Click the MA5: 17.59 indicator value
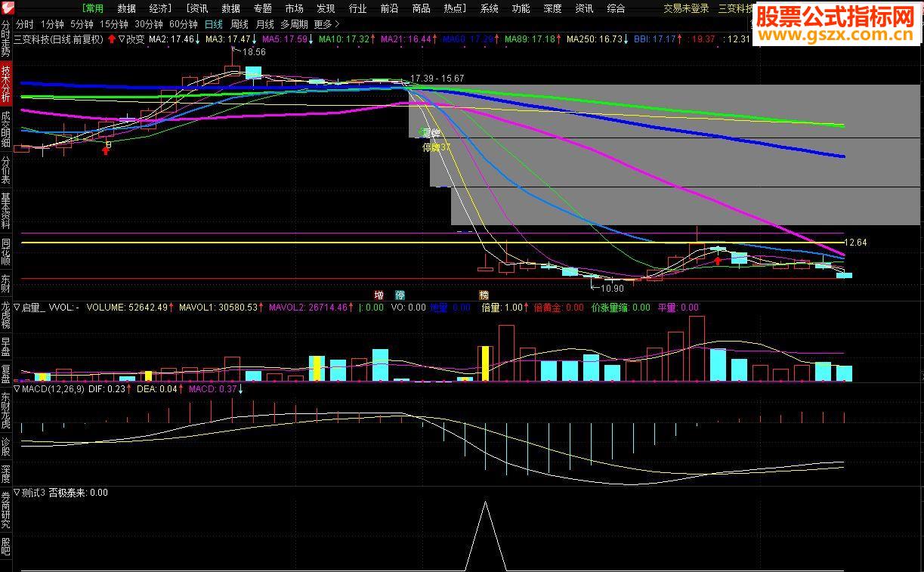Image resolution: width=924 pixels, height=572 pixels. click(285, 39)
